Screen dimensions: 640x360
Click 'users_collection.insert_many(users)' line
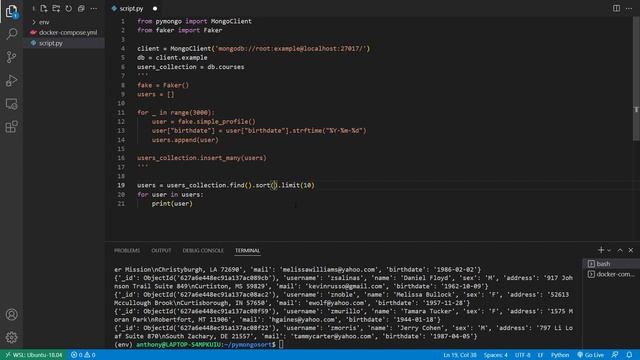pos(202,158)
